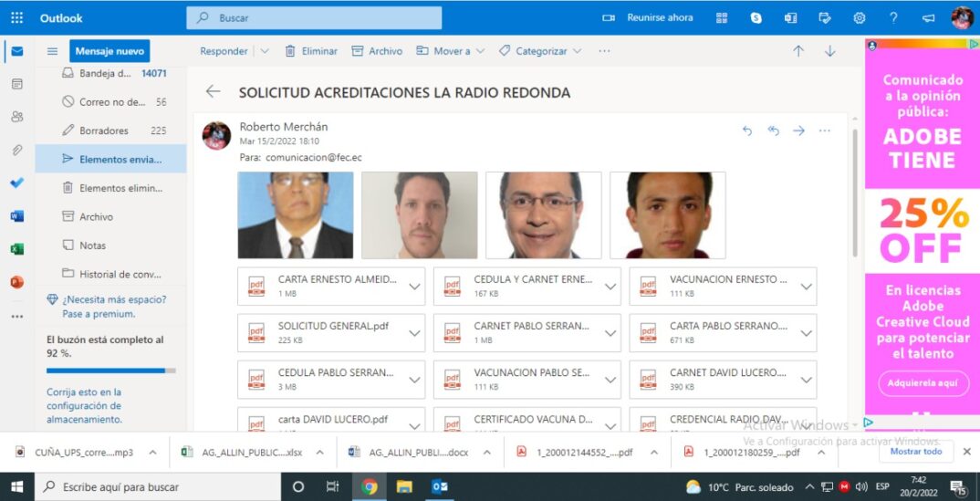Forward the message with arrow icon

tap(798, 130)
